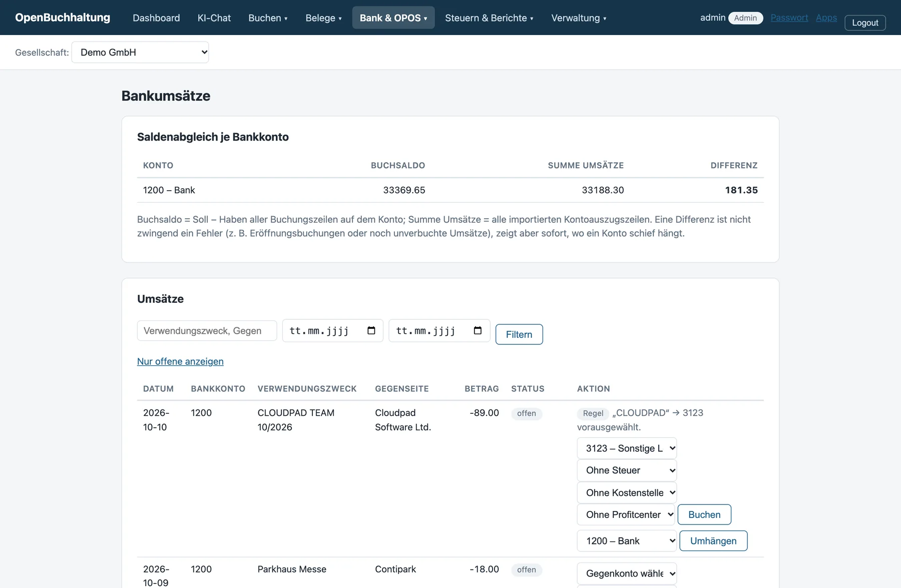Screen dimensions: 901x588
Task: Open calendar picker on first date field
Action: (371, 330)
